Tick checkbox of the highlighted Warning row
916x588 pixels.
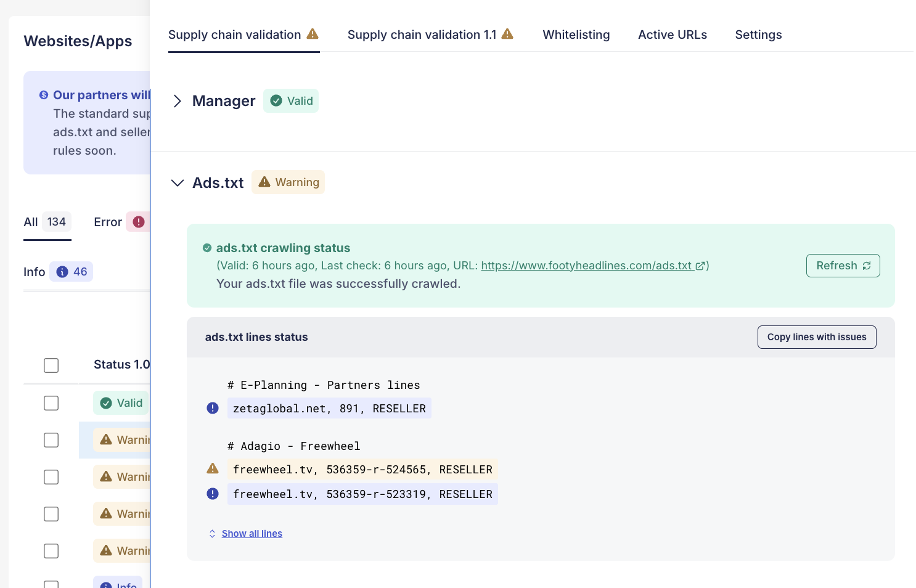pos(51,440)
